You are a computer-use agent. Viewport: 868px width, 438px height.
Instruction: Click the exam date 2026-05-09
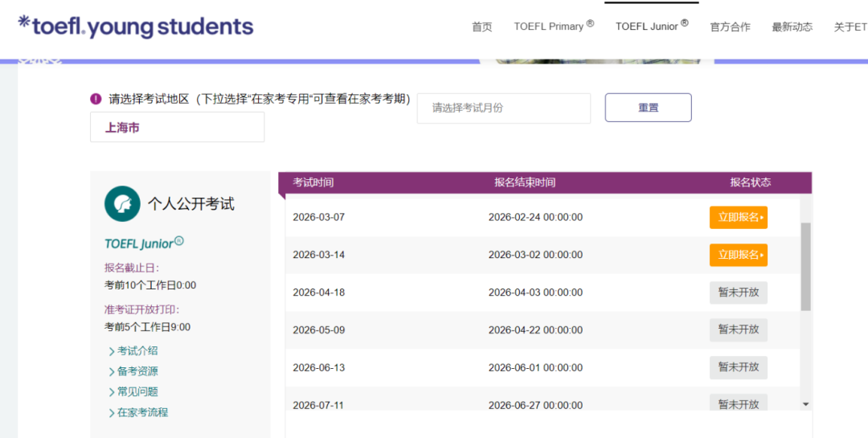(319, 330)
